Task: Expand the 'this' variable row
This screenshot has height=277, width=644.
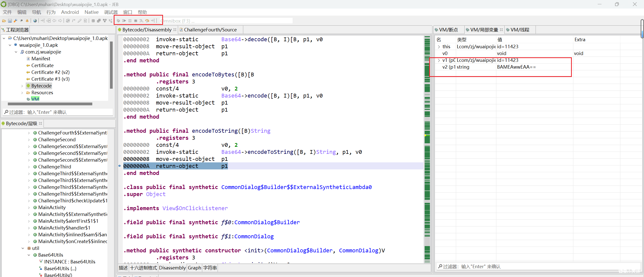Action: coord(439,47)
